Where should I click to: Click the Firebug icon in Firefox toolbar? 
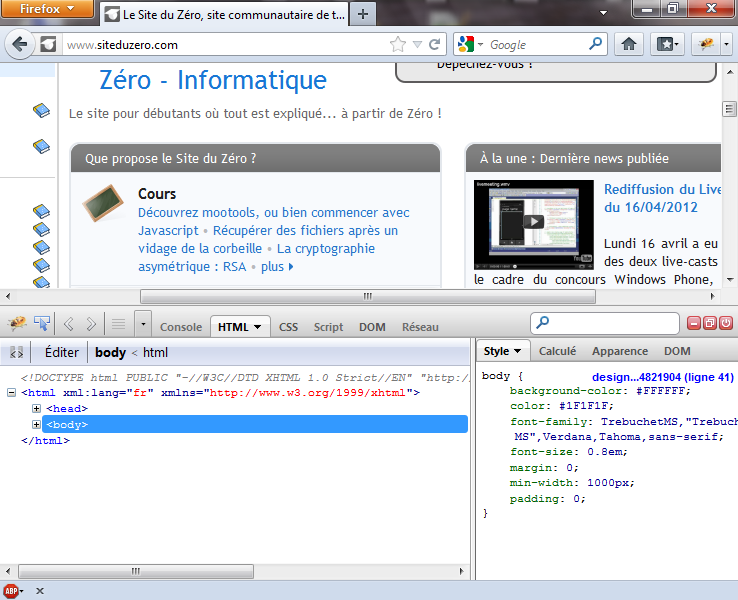click(707, 44)
